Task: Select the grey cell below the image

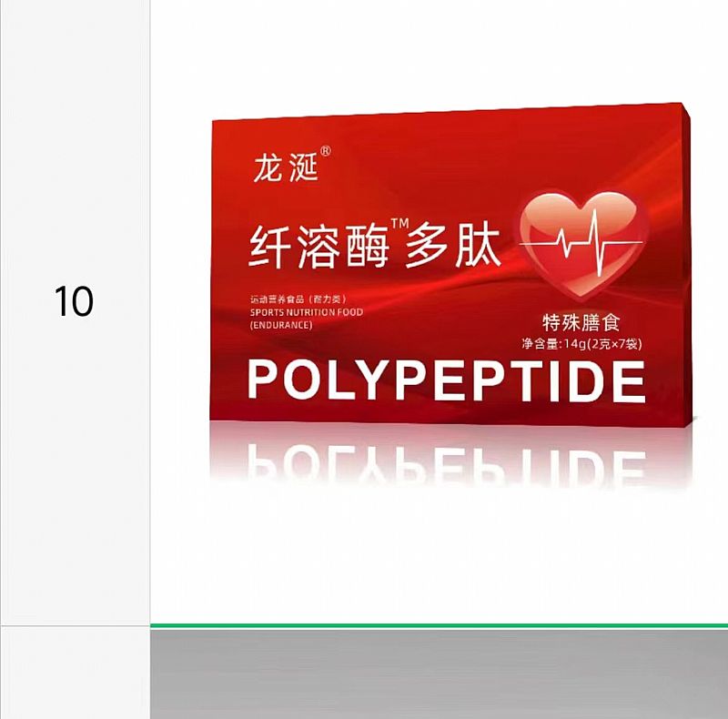Action: [x=439, y=673]
